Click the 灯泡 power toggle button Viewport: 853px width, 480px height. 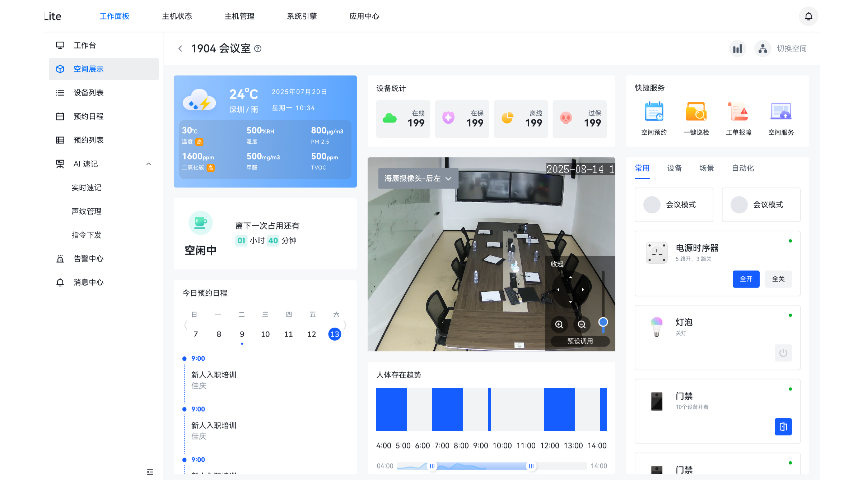click(783, 353)
